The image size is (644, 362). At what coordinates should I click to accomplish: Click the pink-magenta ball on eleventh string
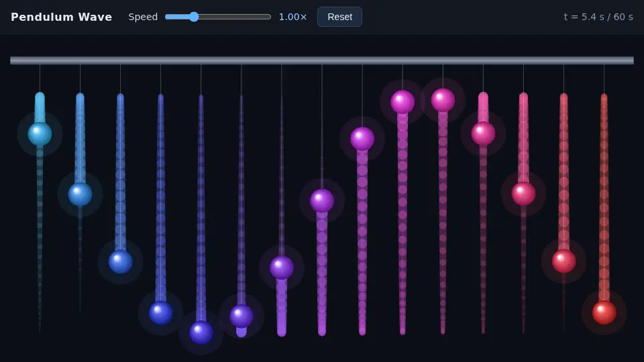pos(443,100)
